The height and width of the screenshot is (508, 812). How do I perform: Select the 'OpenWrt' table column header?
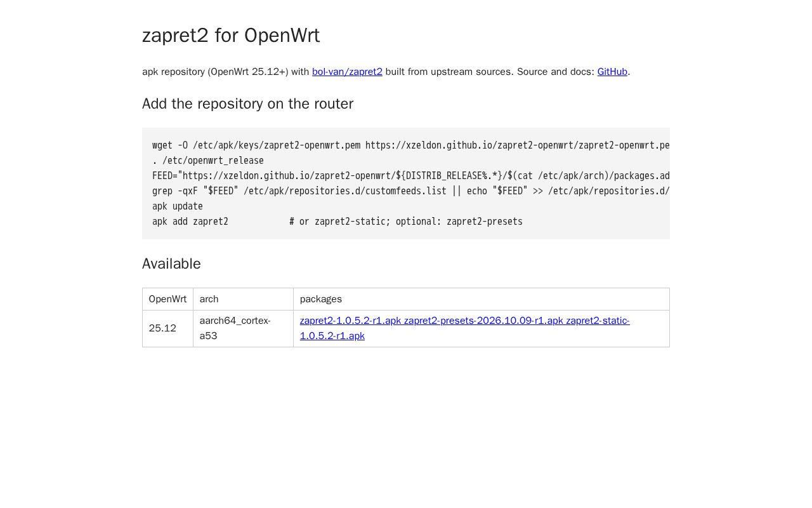(x=167, y=299)
